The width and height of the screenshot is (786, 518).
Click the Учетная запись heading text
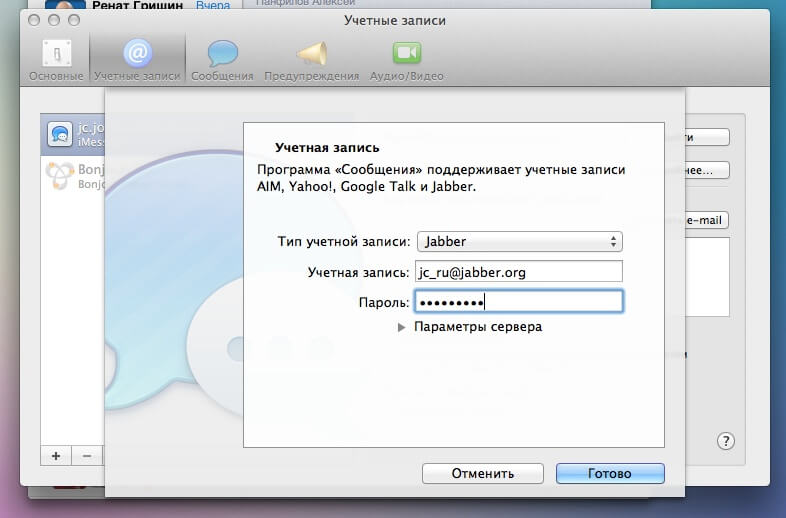(x=327, y=147)
